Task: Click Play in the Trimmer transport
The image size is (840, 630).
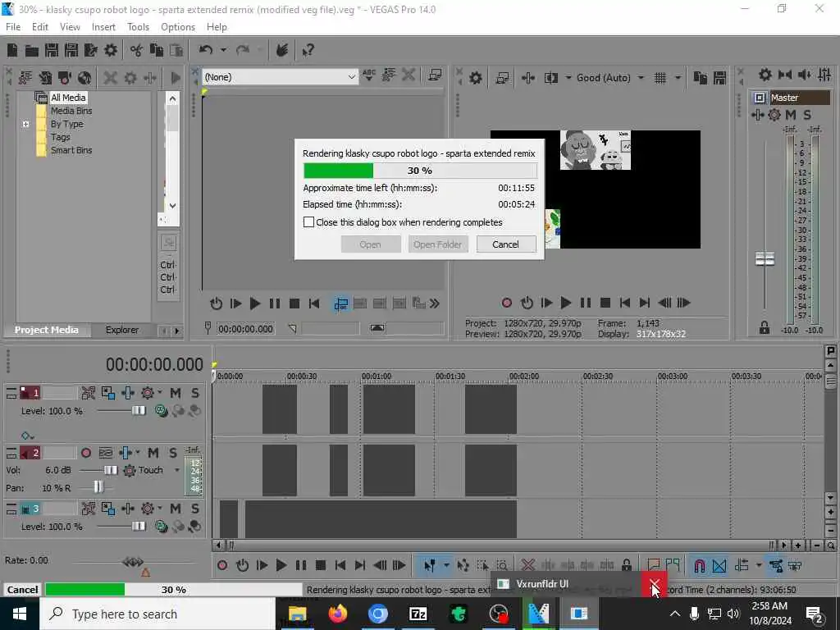Action: click(254, 304)
